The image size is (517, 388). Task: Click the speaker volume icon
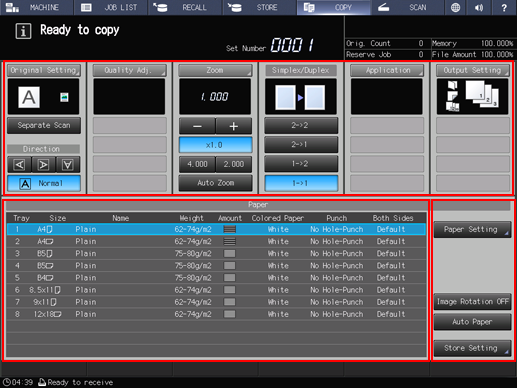point(479,7)
